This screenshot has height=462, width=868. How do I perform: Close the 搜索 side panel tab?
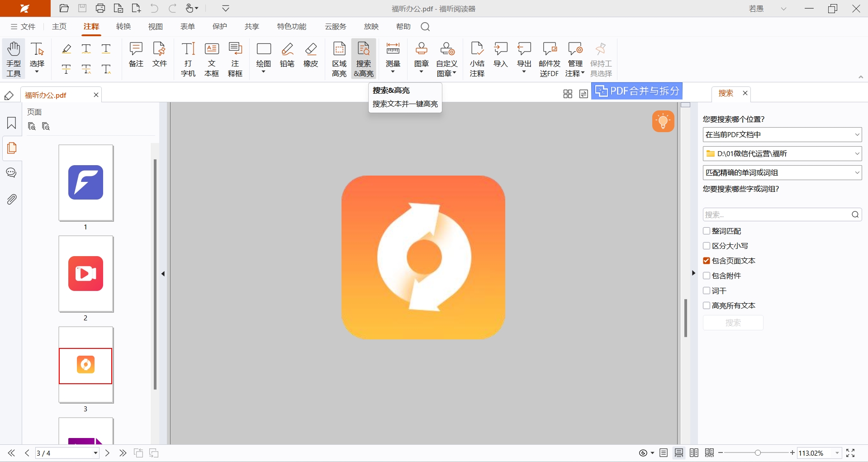tap(745, 93)
